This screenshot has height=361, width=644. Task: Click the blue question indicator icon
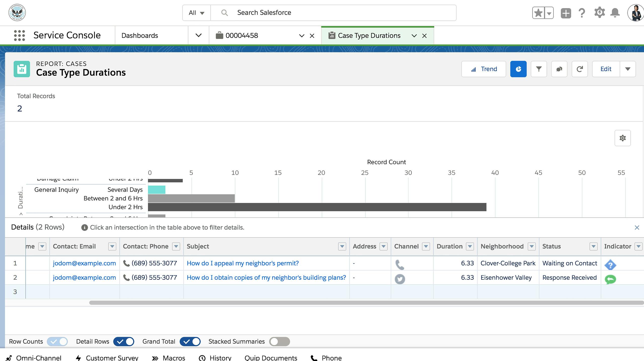(610, 265)
